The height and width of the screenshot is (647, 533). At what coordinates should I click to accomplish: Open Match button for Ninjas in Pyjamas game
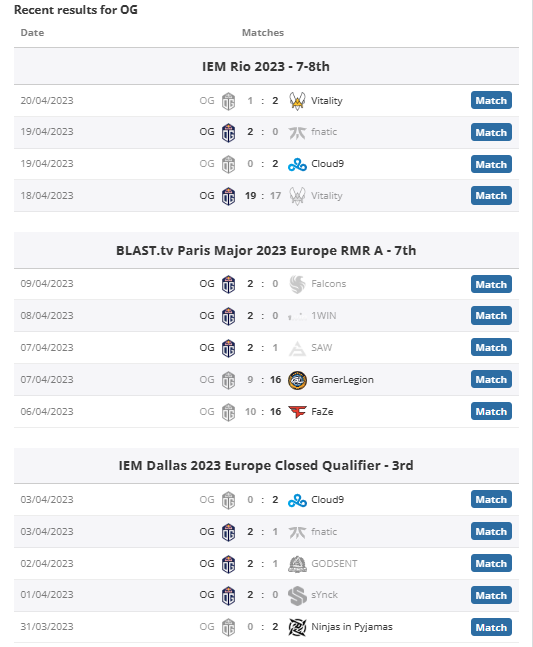pyautogui.click(x=491, y=627)
